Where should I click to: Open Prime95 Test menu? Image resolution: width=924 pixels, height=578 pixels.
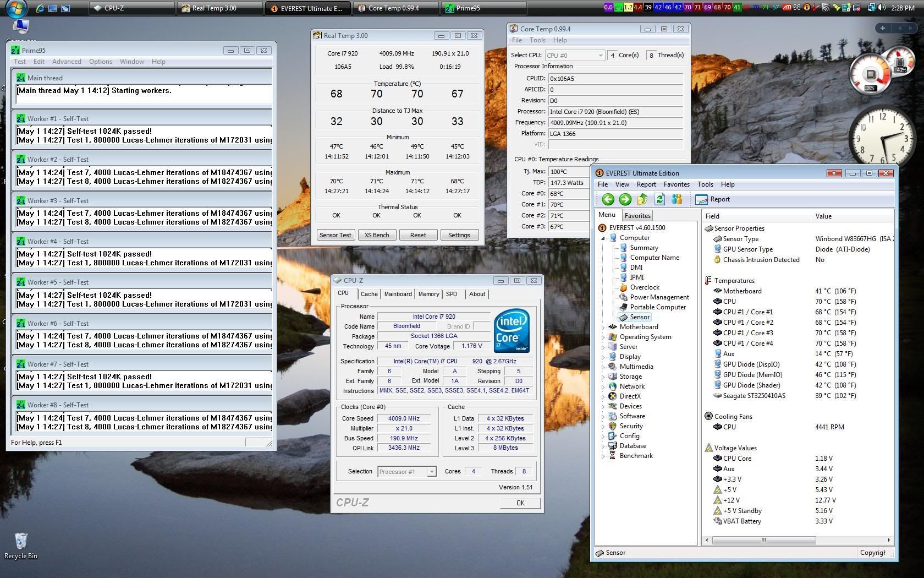tap(20, 62)
